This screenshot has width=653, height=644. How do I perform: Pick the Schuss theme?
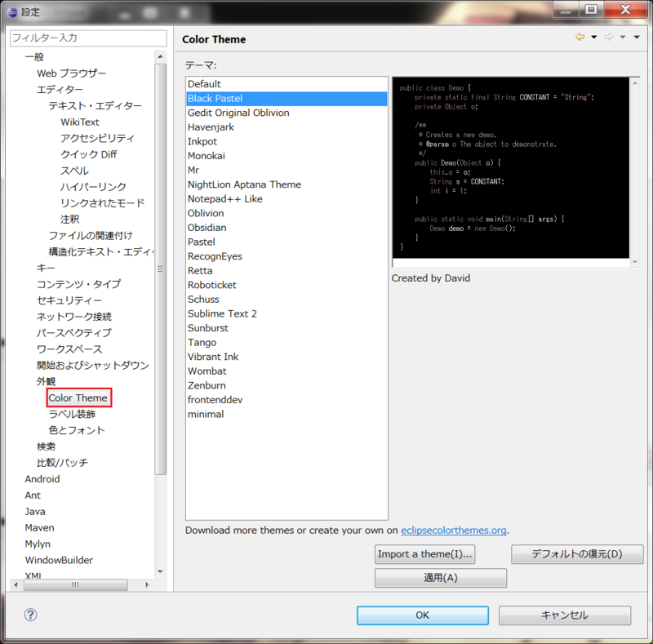coord(287,299)
